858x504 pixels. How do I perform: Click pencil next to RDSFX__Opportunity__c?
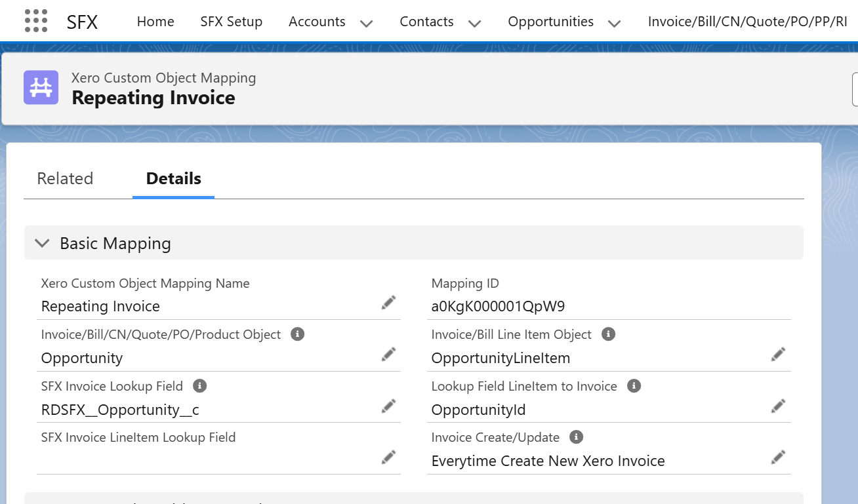pos(388,406)
